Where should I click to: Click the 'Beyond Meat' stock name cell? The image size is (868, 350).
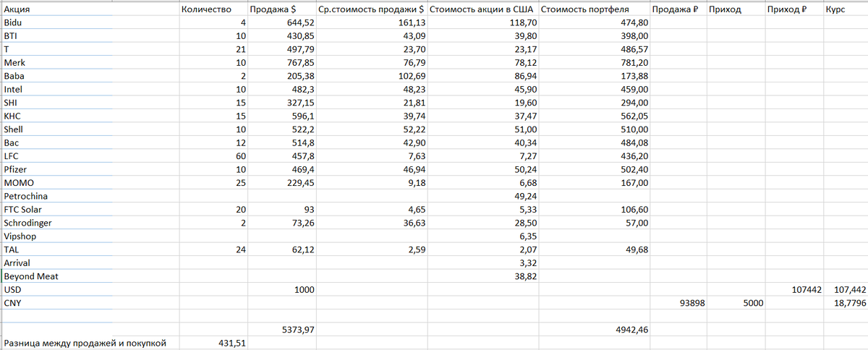click(x=90, y=276)
